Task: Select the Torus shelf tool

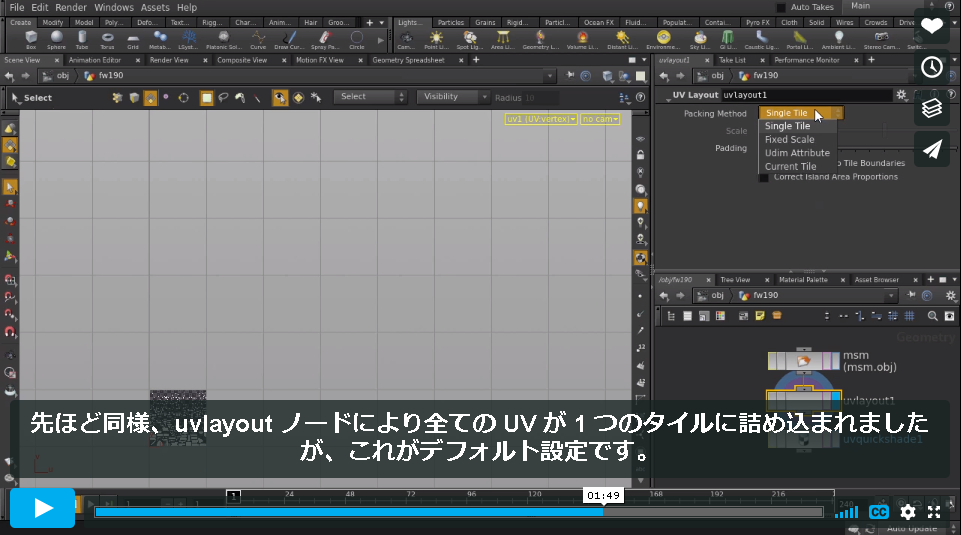Action: click(107, 39)
